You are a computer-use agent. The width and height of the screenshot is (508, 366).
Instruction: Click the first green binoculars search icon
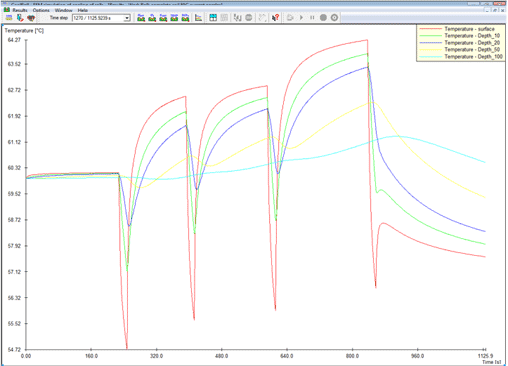pyautogui.click(x=141, y=18)
